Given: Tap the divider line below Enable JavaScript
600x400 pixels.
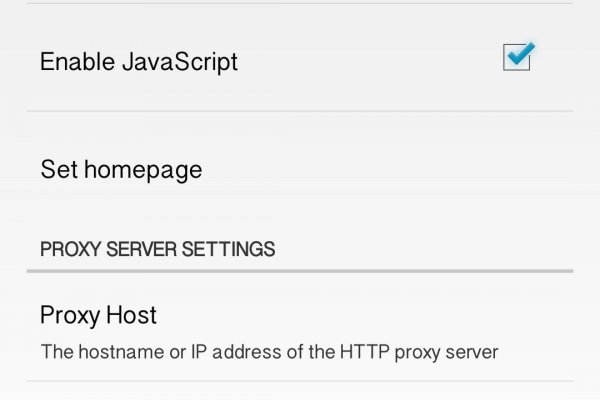Looking at the screenshot, I should click(300, 111).
